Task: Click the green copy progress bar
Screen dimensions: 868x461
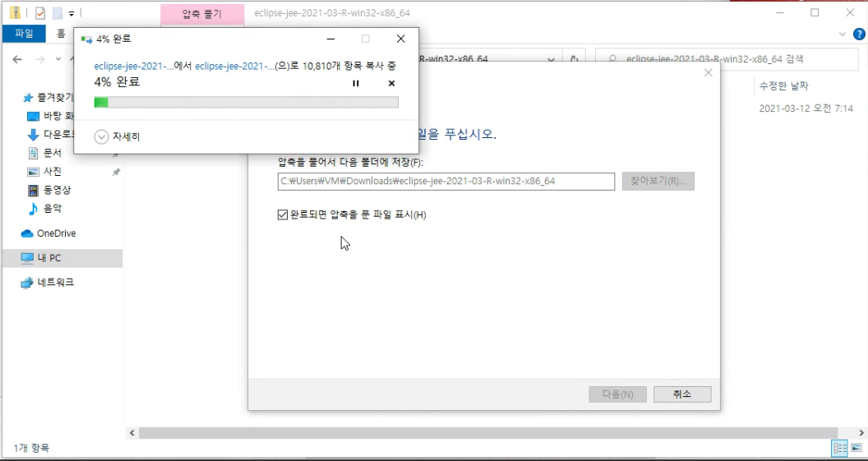Action: tap(247, 103)
